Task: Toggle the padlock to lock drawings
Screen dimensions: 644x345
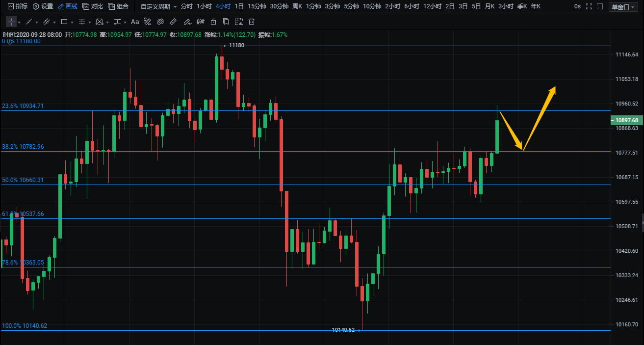Action: (x=213, y=22)
